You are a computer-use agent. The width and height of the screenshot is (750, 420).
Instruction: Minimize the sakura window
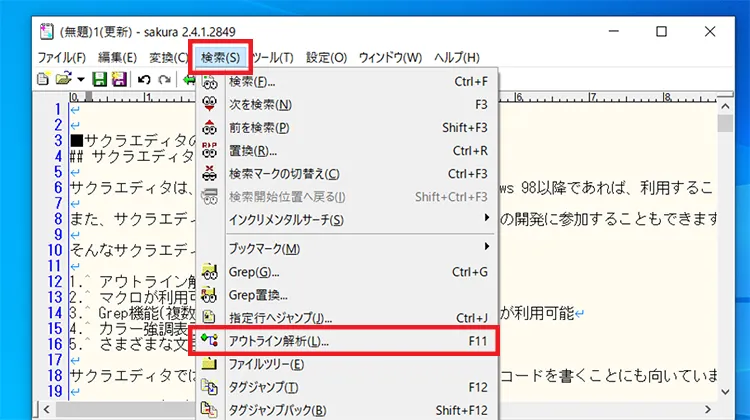[x=614, y=32]
